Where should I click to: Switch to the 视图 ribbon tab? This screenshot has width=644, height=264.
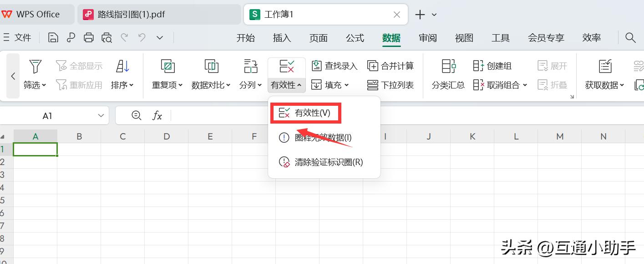[464, 38]
